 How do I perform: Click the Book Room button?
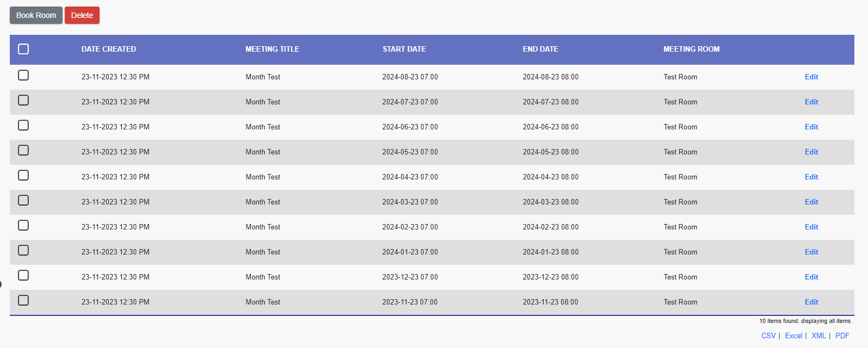36,15
